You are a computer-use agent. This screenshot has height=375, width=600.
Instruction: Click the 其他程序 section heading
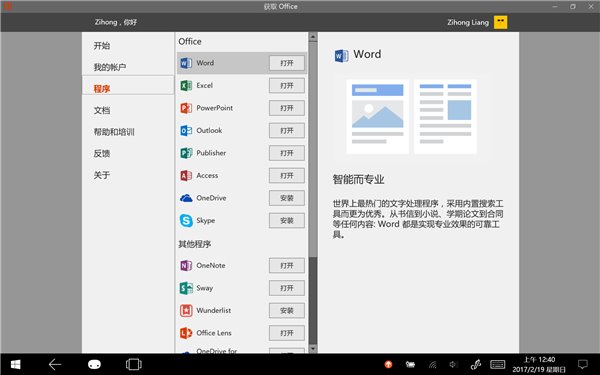pos(195,244)
